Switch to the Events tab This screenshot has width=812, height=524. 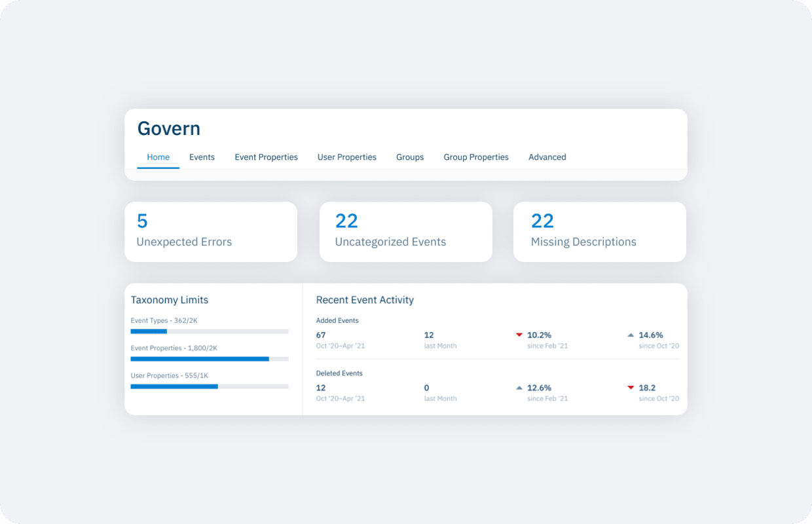point(202,157)
